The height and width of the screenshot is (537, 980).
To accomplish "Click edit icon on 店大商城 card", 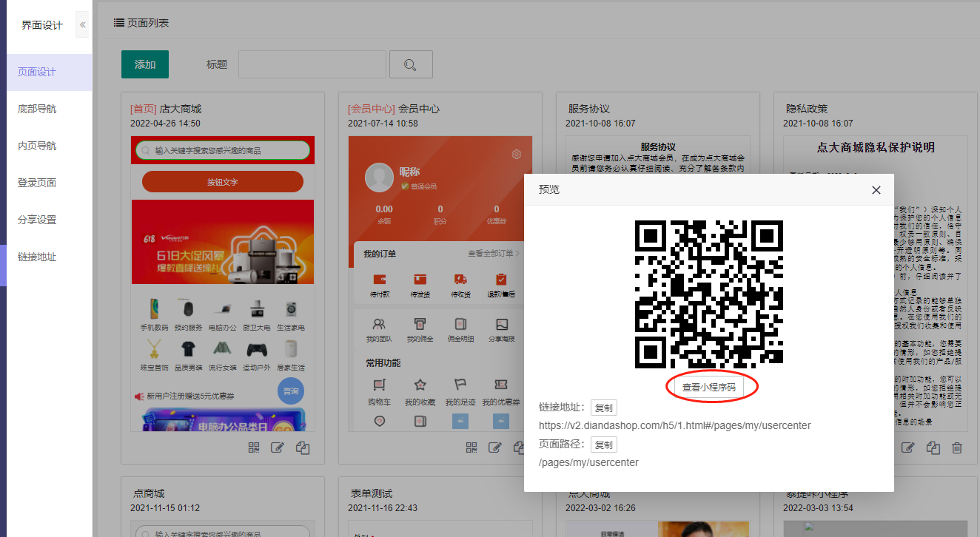I will click(x=278, y=447).
